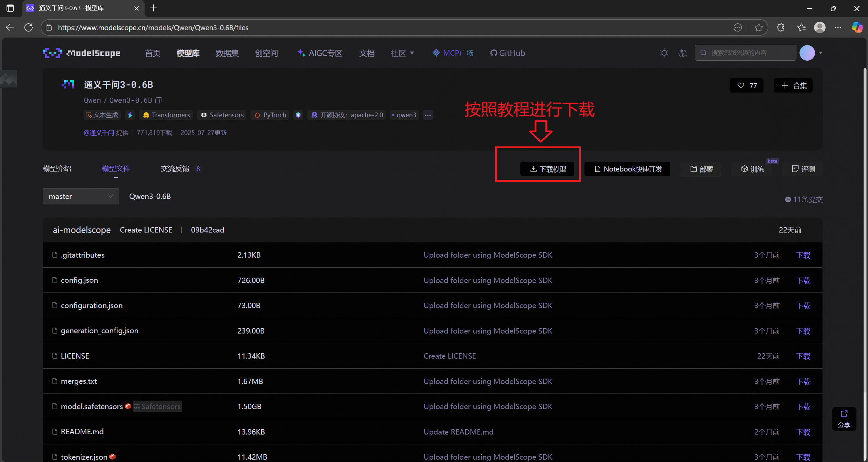Open the master branch dropdown
868x462 pixels.
(x=81, y=196)
